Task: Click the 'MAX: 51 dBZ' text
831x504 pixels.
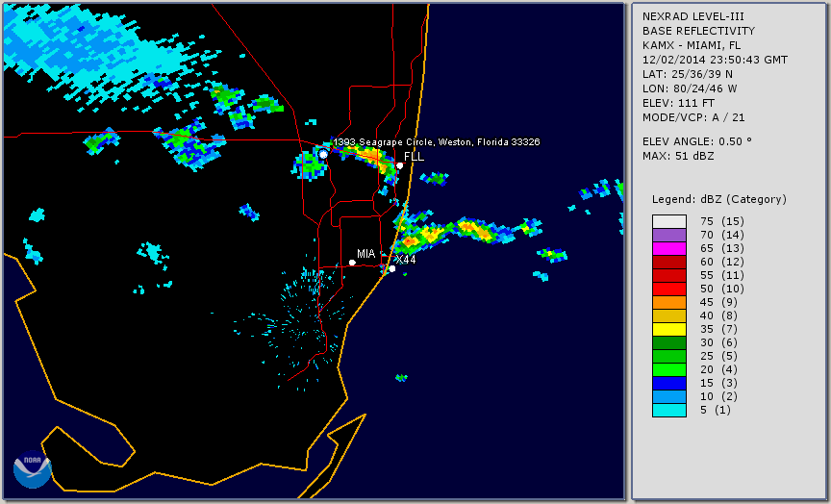Action: 678,156
